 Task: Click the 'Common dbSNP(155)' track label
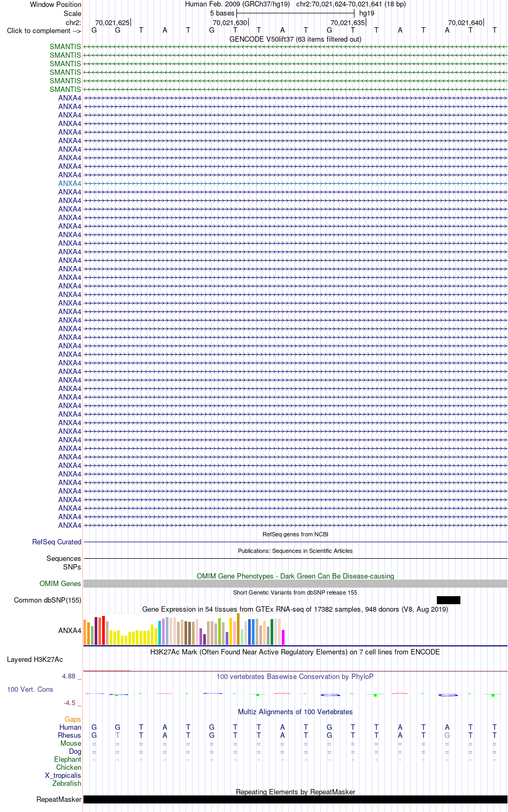(x=48, y=600)
